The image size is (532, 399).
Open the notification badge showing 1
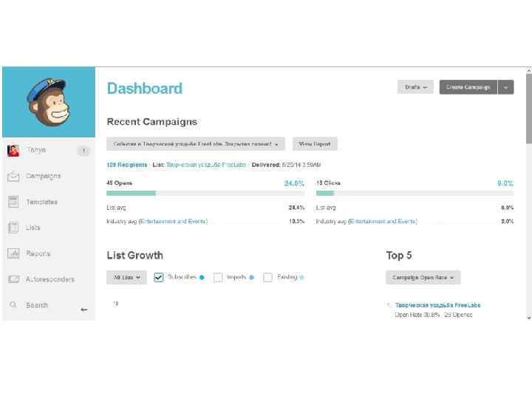(83, 150)
